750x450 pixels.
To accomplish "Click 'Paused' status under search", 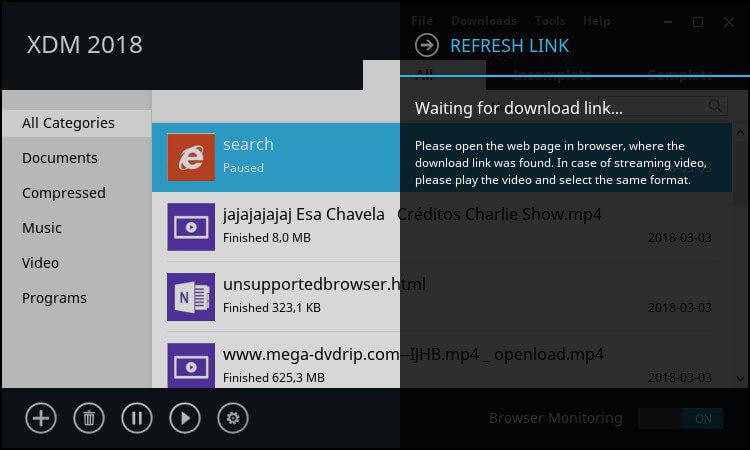I will pos(243,168).
